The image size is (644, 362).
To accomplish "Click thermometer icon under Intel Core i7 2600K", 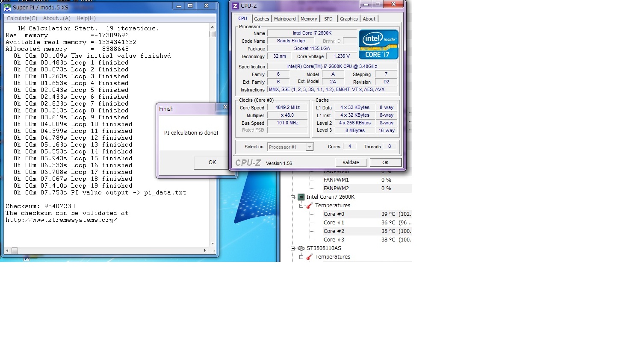I will click(310, 206).
